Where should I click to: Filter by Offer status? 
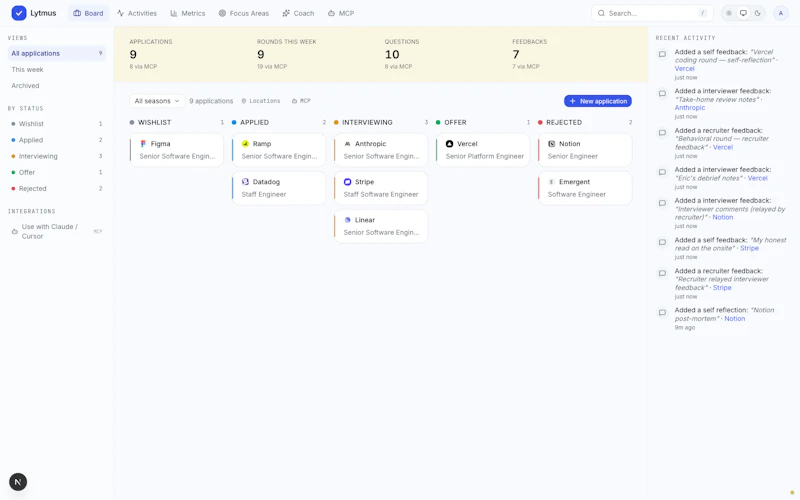point(57,172)
